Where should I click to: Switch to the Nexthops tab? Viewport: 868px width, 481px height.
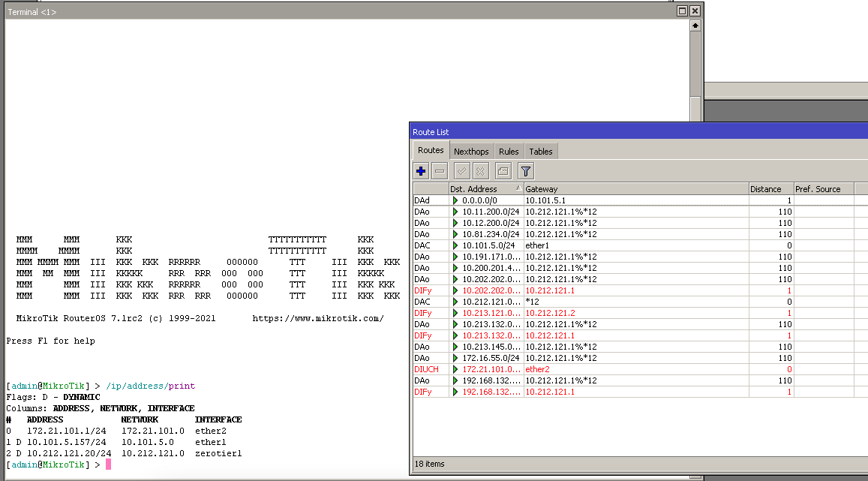point(471,151)
